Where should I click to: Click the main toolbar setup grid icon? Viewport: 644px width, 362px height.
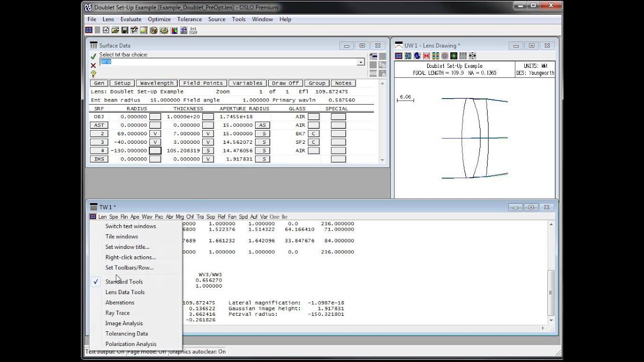click(x=89, y=30)
